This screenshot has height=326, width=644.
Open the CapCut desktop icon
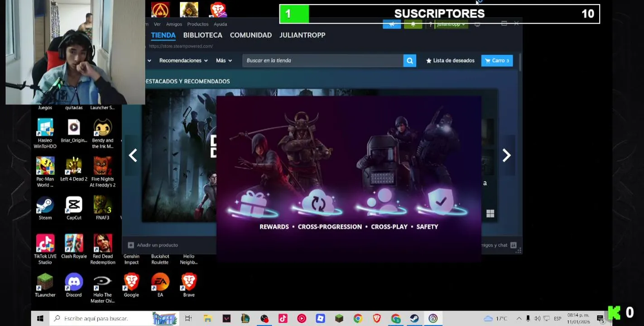click(x=74, y=208)
